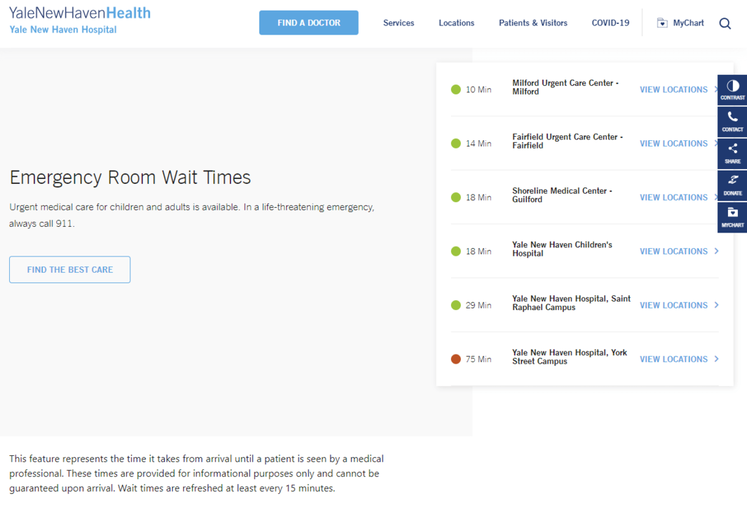View locations for Shoreline Medical Center Guilford
This screenshot has width=747, height=508.
coord(674,197)
